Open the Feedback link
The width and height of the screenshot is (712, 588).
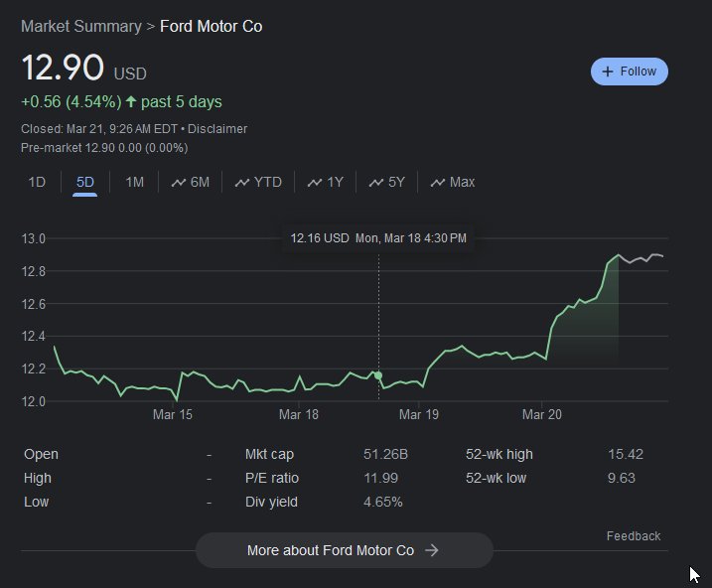click(634, 536)
